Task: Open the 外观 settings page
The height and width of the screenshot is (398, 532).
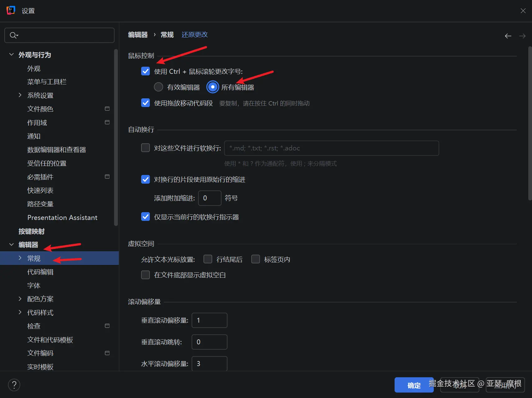Action: pos(34,68)
